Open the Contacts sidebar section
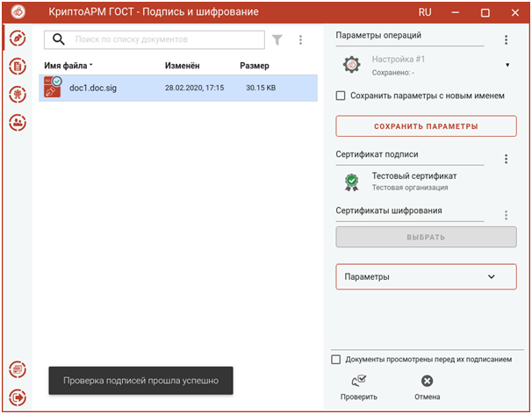This screenshot has width=532, height=414. 18,123
